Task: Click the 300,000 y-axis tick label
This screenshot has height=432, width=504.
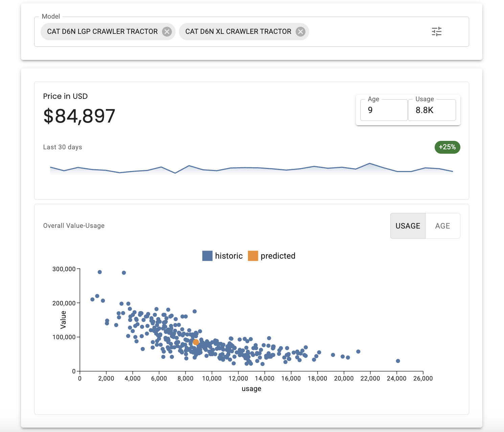Action: click(x=64, y=269)
